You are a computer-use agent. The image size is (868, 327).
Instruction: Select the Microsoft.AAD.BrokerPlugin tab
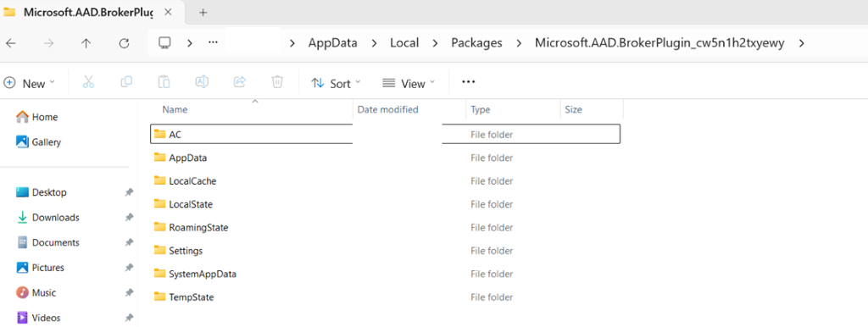[x=88, y=12]
